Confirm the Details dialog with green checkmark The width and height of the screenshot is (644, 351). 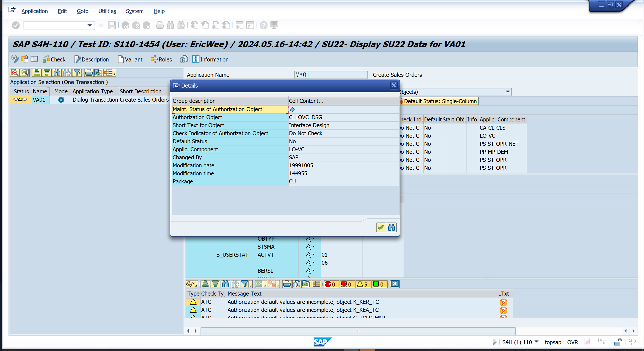click(x=381, y=227)
